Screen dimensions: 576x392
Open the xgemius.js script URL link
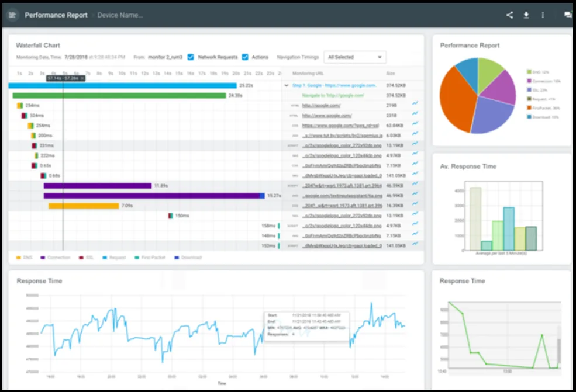pos(342,136)
